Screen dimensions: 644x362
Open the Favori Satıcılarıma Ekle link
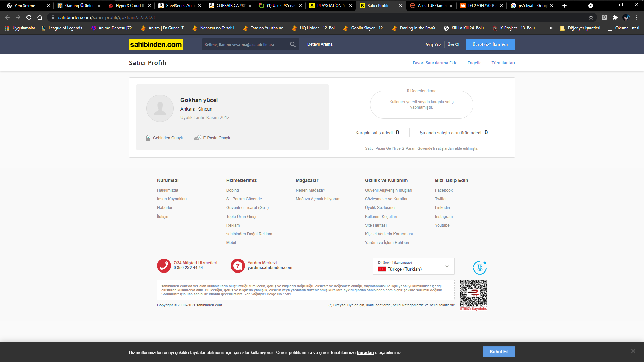coord(435,63)
